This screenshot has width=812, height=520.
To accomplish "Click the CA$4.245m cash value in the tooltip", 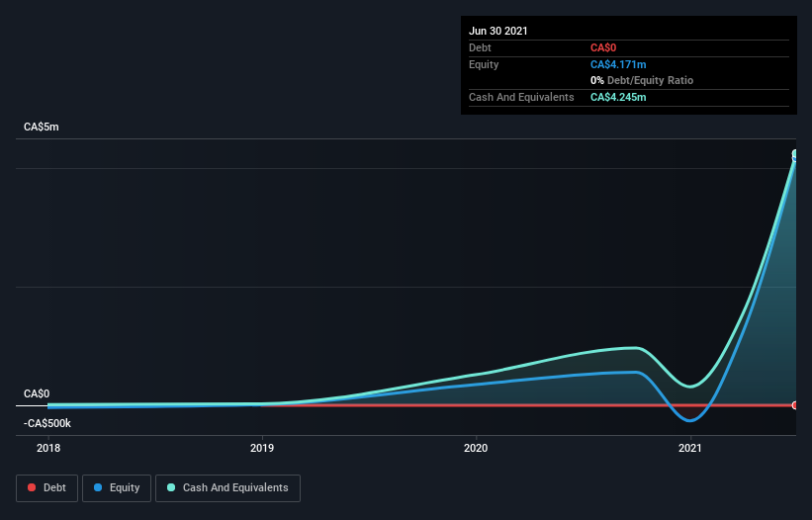I will click(618, 97).
